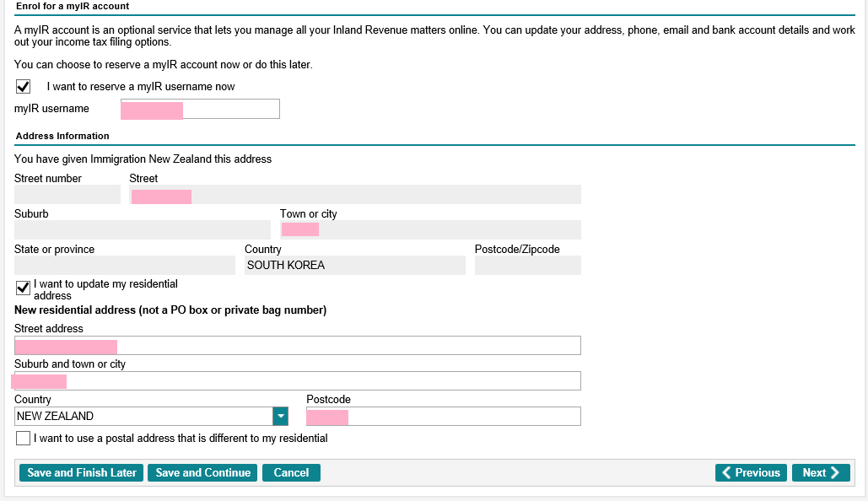This screenshot has height=501, width=868.
Task: Enable the different postal address checkbox
Action: 24,438
